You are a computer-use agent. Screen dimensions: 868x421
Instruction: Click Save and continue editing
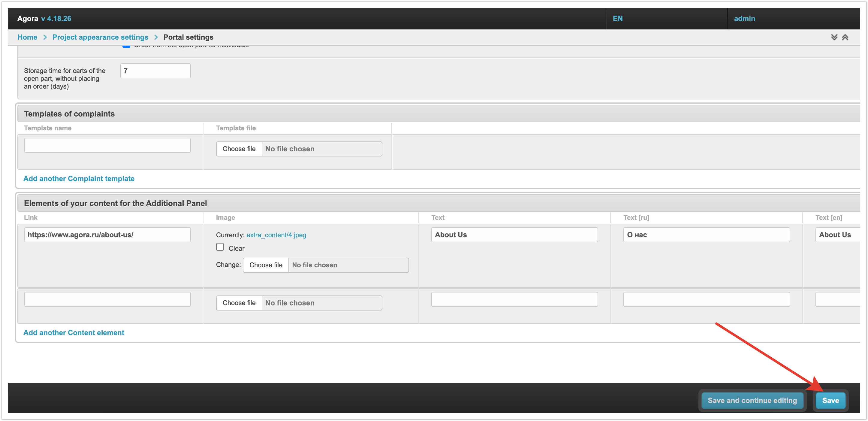752,400
